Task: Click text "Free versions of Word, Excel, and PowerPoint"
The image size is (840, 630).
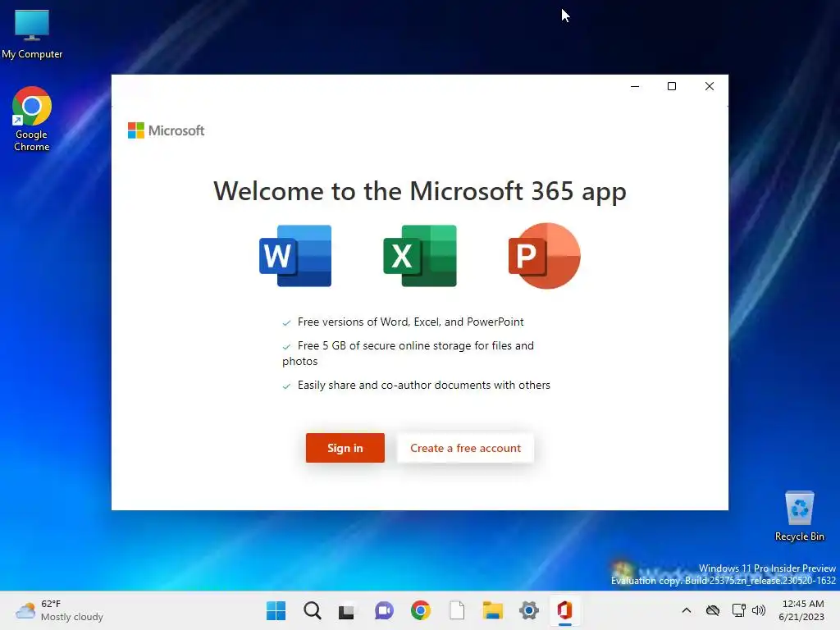Action: 411,322
